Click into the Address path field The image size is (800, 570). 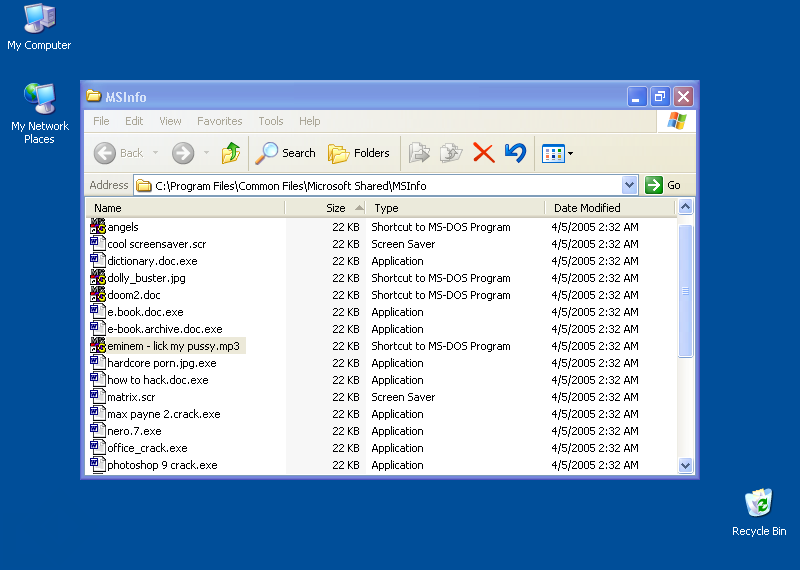pyautogui.click(x=378, y=186)
